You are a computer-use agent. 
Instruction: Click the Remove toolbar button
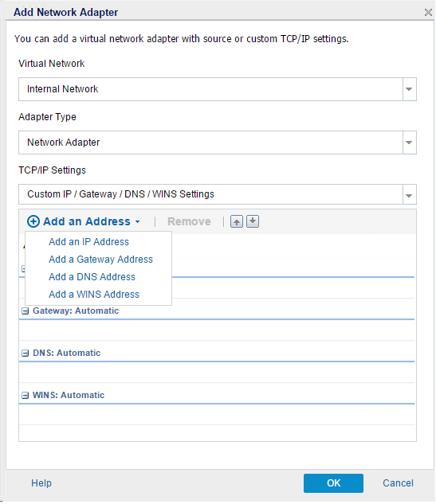coord(189,222)
